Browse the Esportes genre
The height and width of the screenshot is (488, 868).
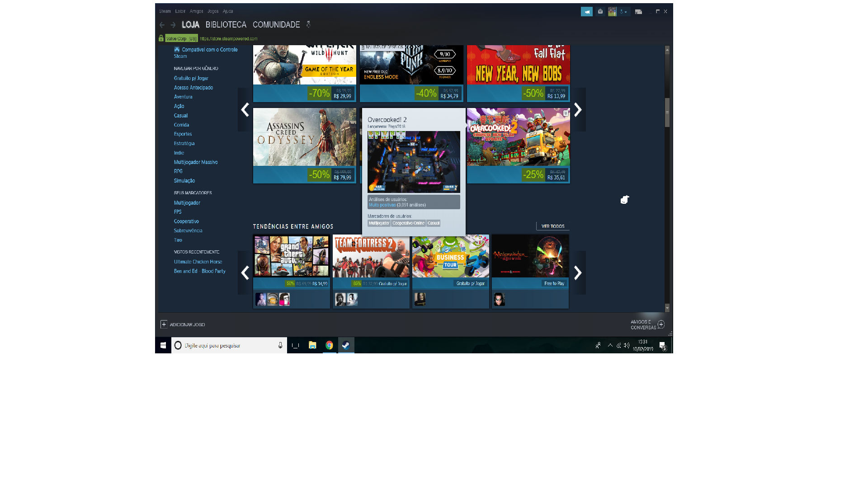click(183, 134)
